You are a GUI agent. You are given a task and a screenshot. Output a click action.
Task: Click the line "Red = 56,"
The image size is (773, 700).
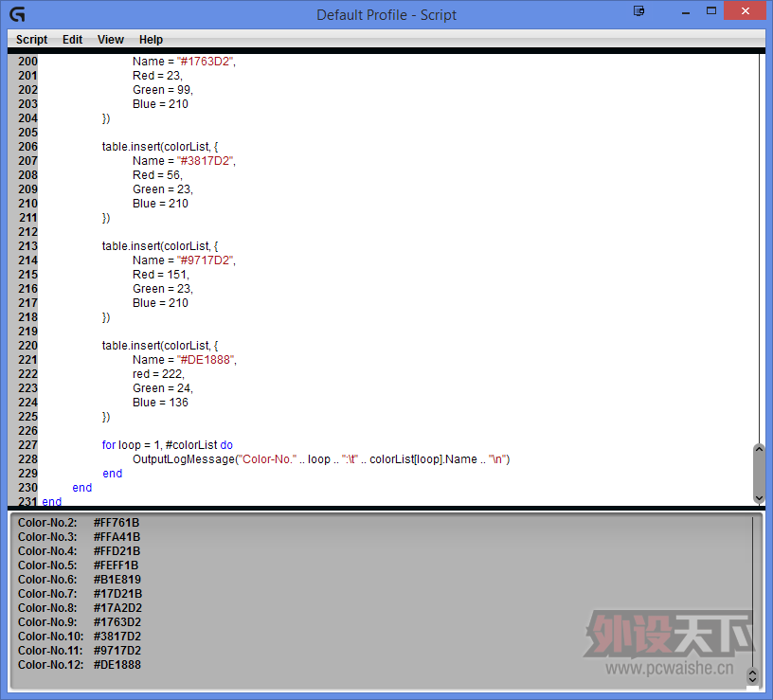[157, 175]
